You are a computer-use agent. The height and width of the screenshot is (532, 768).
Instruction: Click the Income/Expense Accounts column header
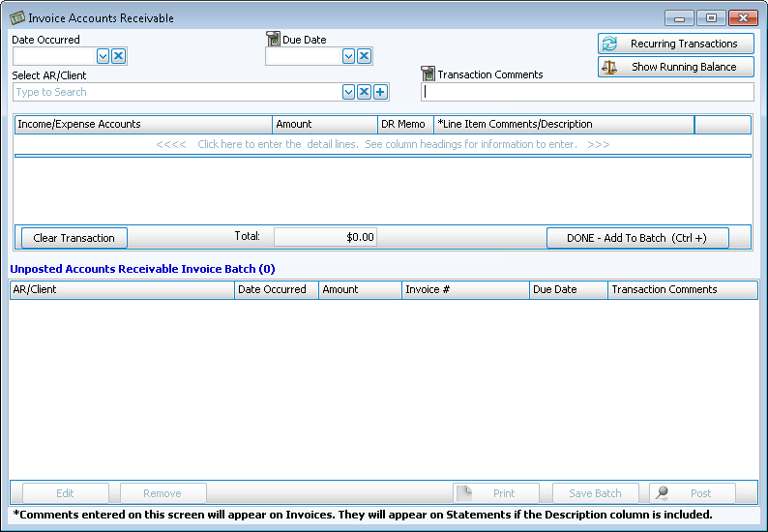tap(143, 124)
